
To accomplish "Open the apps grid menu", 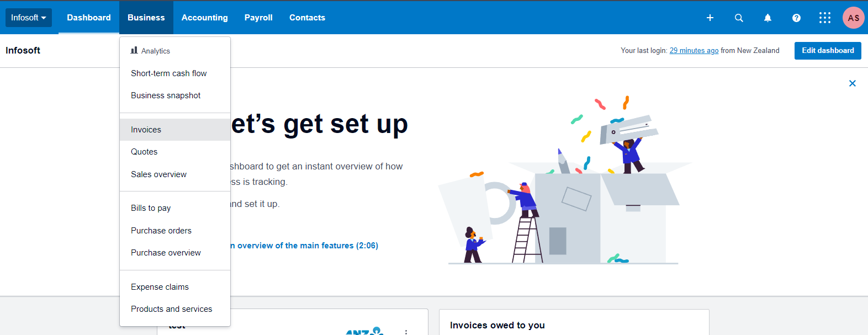I will tap(825, 18).
